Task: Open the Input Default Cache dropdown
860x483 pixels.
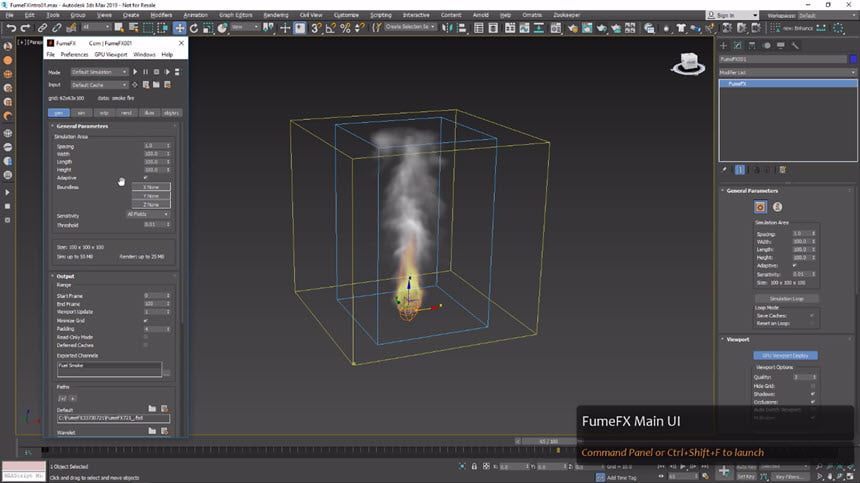Action: [x=99, y=85]
